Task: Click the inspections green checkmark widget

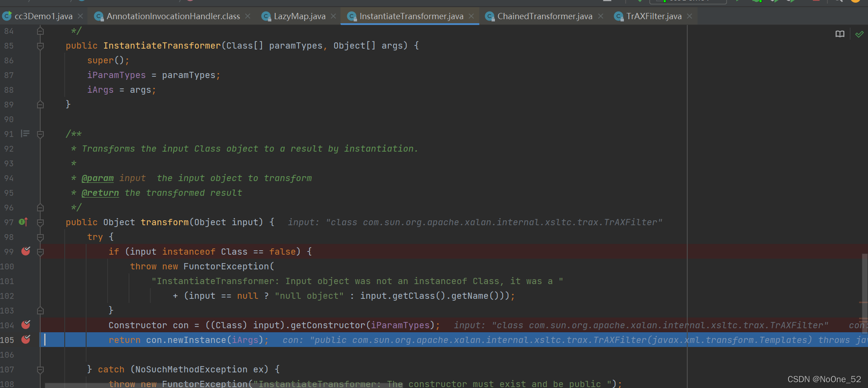Action: coord(860,34)
